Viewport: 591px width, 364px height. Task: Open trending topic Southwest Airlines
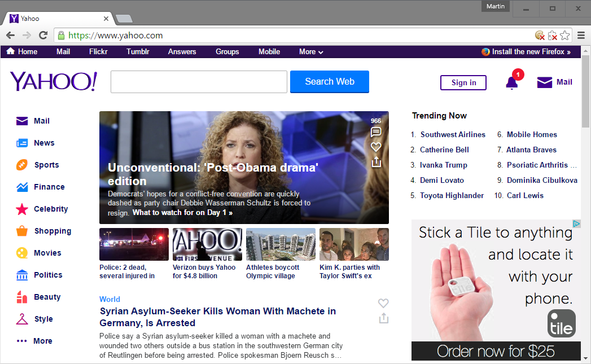(453, 134)
